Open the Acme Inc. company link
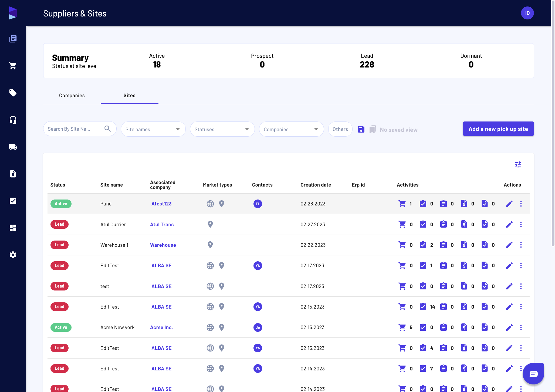The image size is (555, 392). [161, 327]
